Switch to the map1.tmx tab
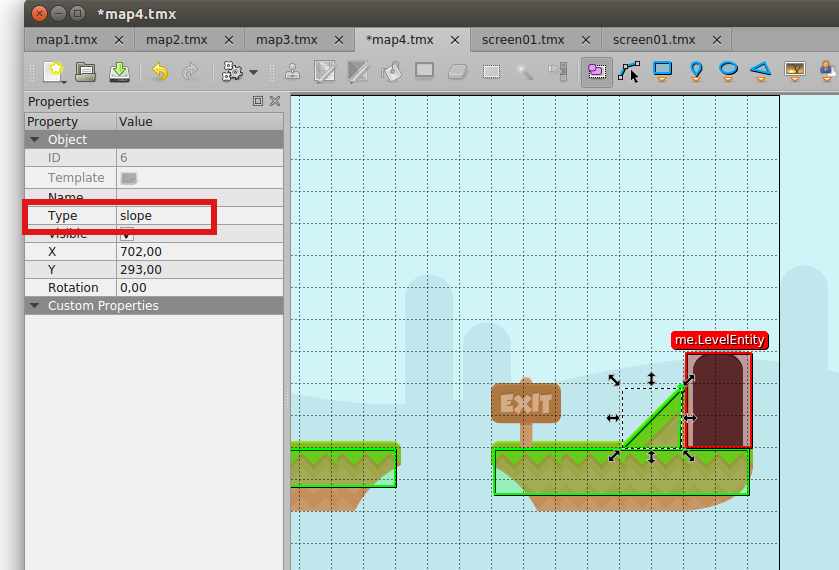The width and height of the screenshot is (839, 570). click(x=67, y=40)
